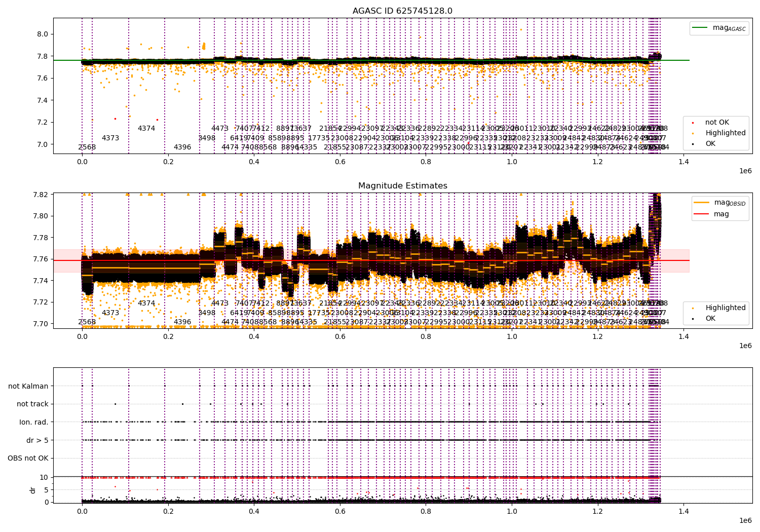760x532 pixels.
Task: Click y-tick '7.72' on middle plot
Action: [x=41, y=302]
